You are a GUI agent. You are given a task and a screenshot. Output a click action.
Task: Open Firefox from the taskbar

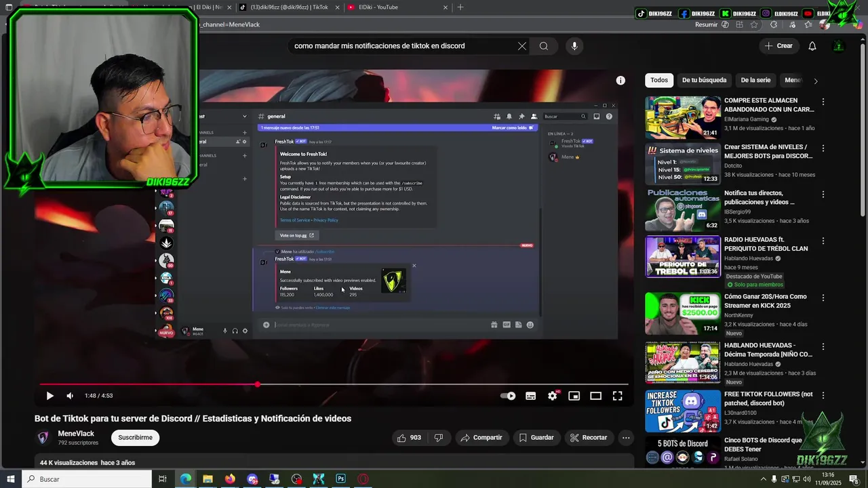pyautogui.click(x=230, y=479)
